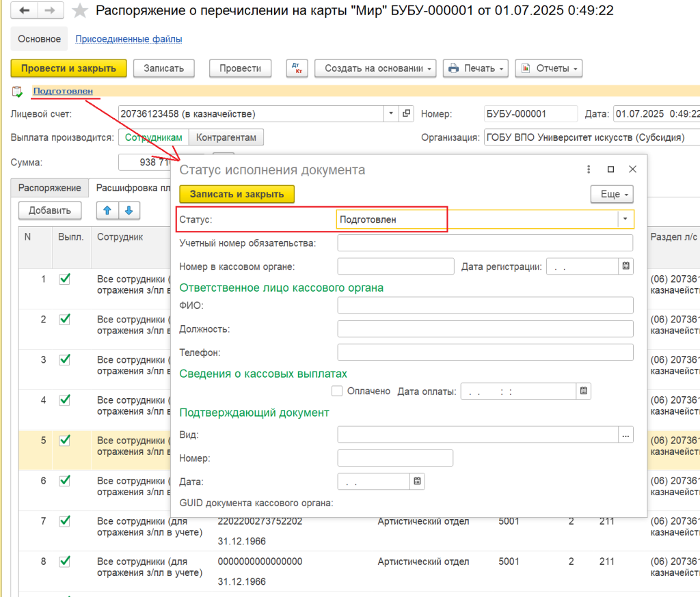Click the confirming document Номер field

(396, 458)
